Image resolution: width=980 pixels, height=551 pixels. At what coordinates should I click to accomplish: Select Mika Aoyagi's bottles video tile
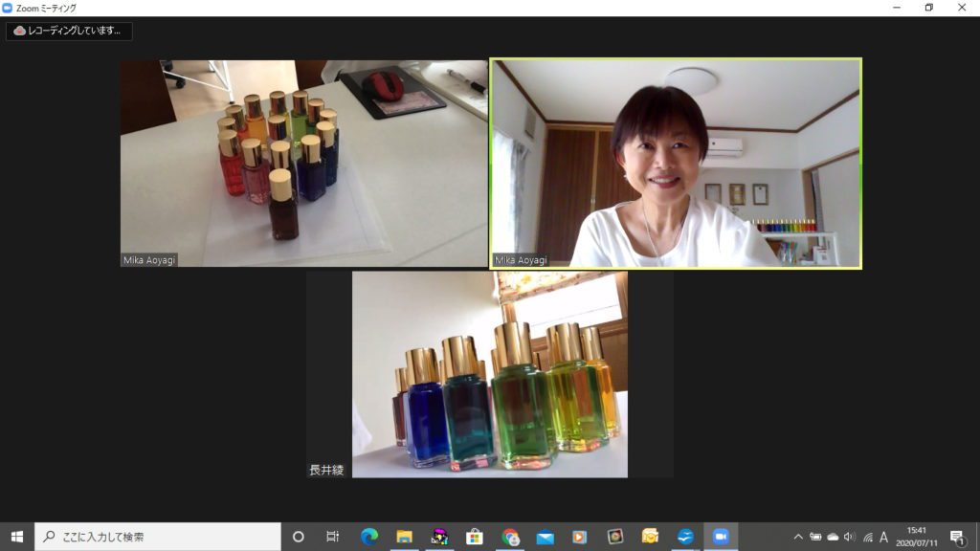[x=303, y=164]
